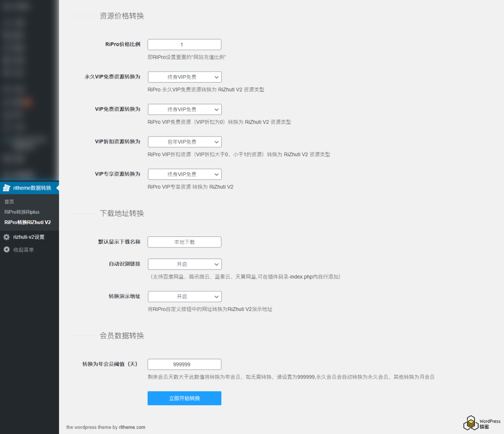Image resolution: width=504 pixels, height=434 pixels.
Task: Open the 自动识别链接 dropdown
Action: pos(185,264)
